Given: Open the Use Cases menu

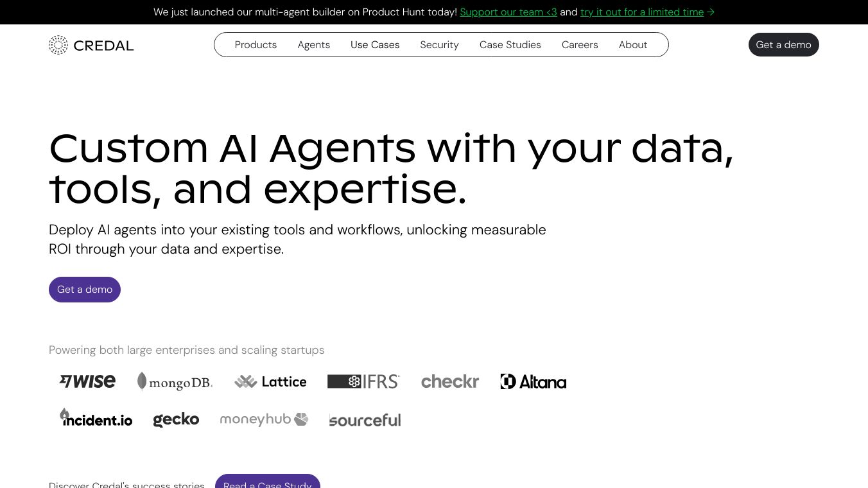Looking at the screenshot, I should (375, 45).
